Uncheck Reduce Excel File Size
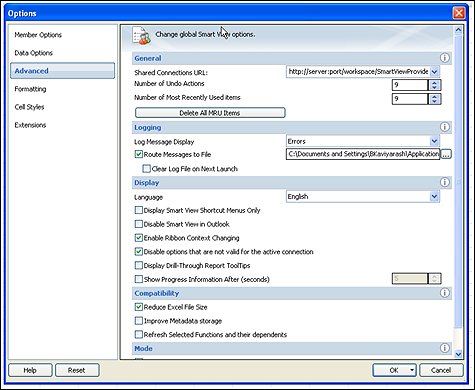This screenshot has width=475, height=390. click(139, 307)
